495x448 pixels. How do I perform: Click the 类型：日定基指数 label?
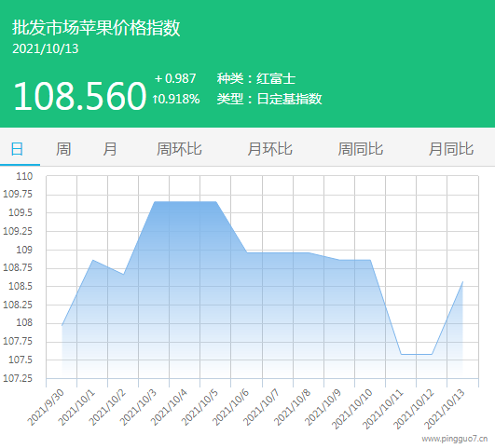click(x=269, y=99)
